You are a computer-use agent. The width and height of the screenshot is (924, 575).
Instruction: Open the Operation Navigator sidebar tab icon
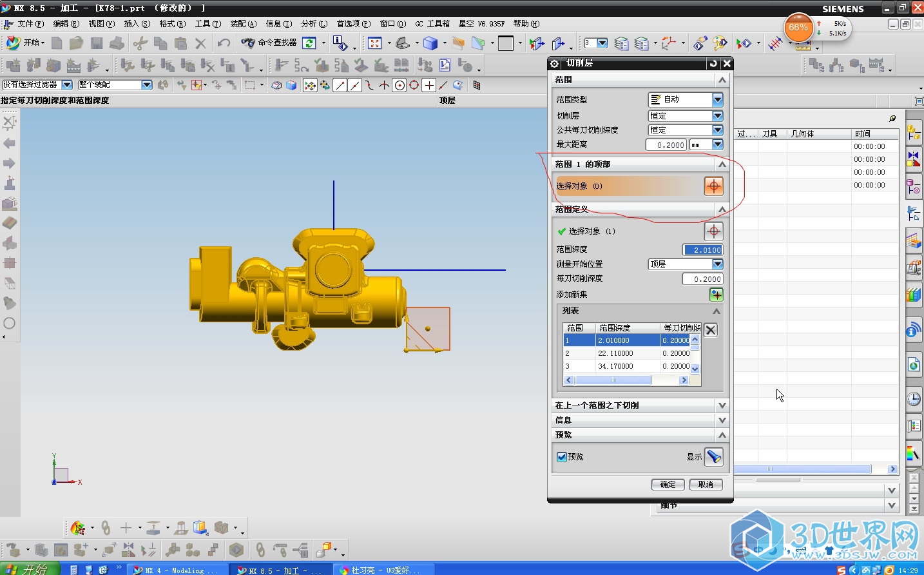tap(914, 213)
